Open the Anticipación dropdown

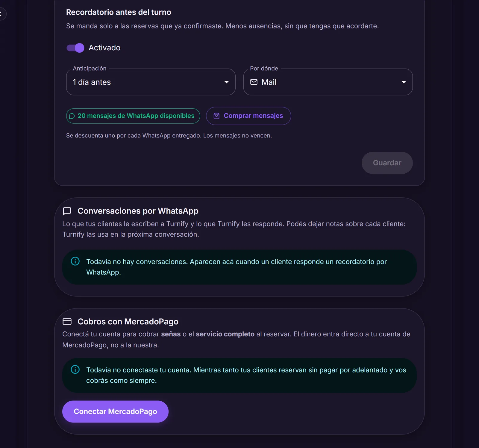point(151,82)
